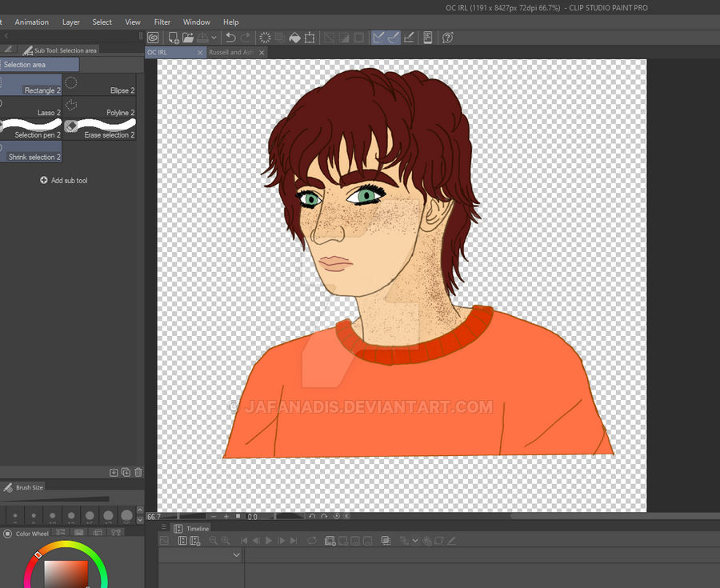Open the timeline selection dropdown chevron

pyautogui.click(x=236, y=554)
